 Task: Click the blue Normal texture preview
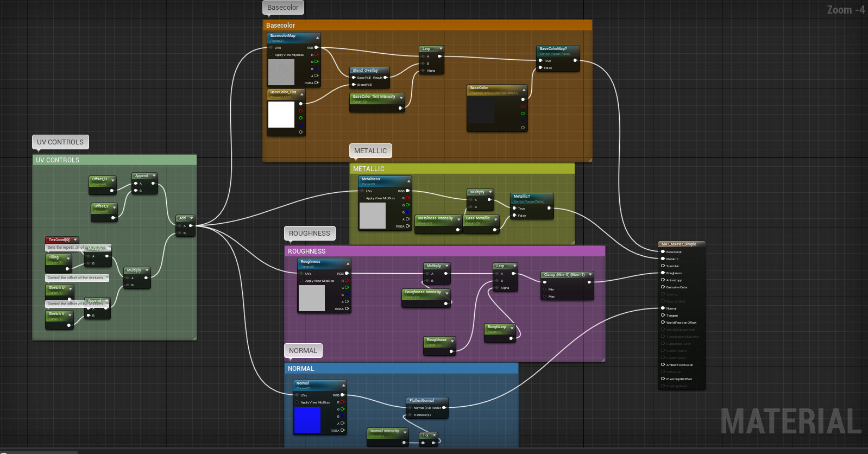tap(307, 420)
